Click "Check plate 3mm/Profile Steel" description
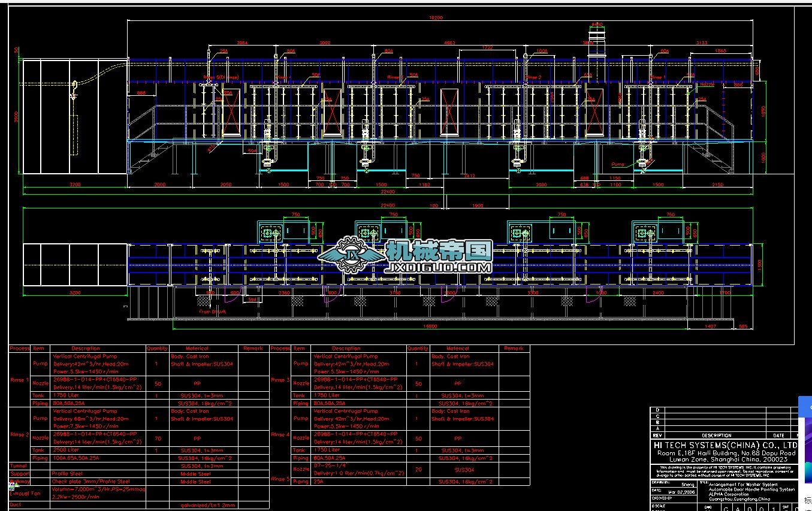Screen dimensions: 812x511 pyautogui.click(x=90, y=481)
